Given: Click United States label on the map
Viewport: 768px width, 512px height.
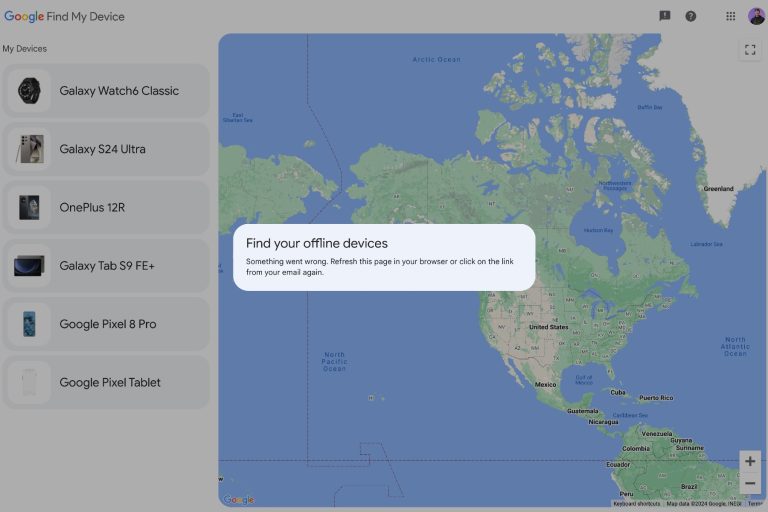Looking at the screenshot, I should tap(548, 327).
